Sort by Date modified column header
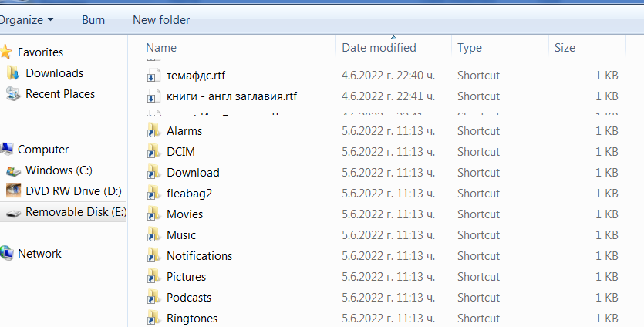 (x=379, y=48)
